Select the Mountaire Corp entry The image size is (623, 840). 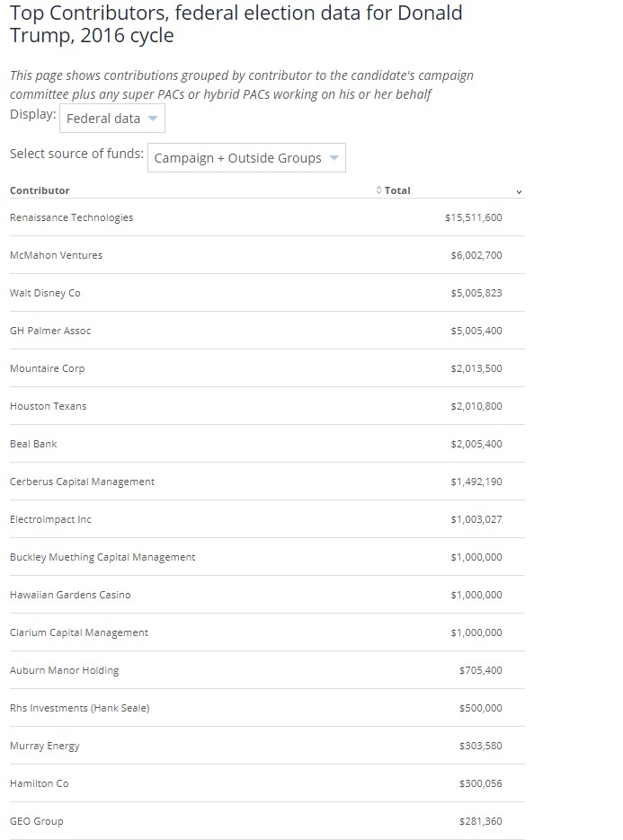coord(47,368)
